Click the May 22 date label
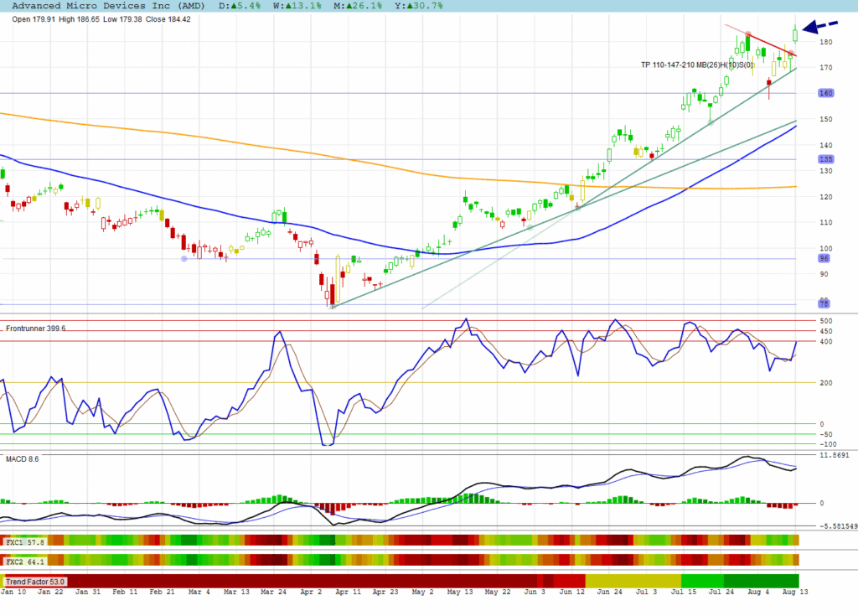The width and height of the screenshot is (858, 616). coord(498,592)
